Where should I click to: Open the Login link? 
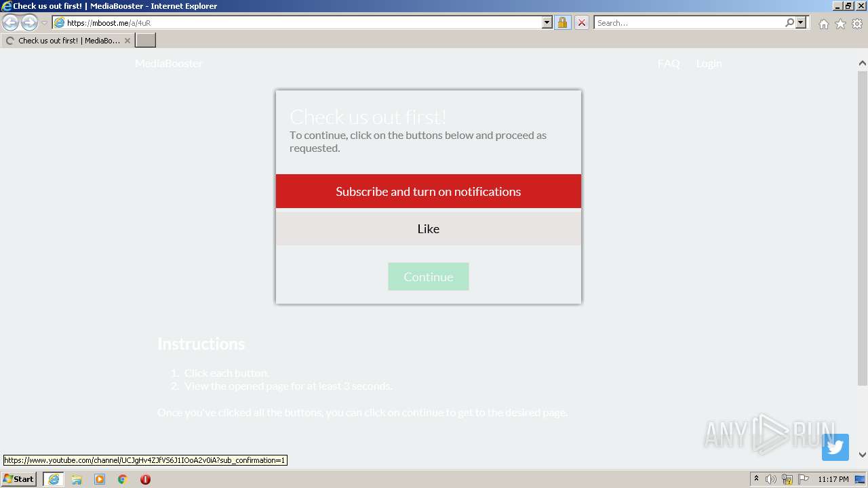pos(709,63)
